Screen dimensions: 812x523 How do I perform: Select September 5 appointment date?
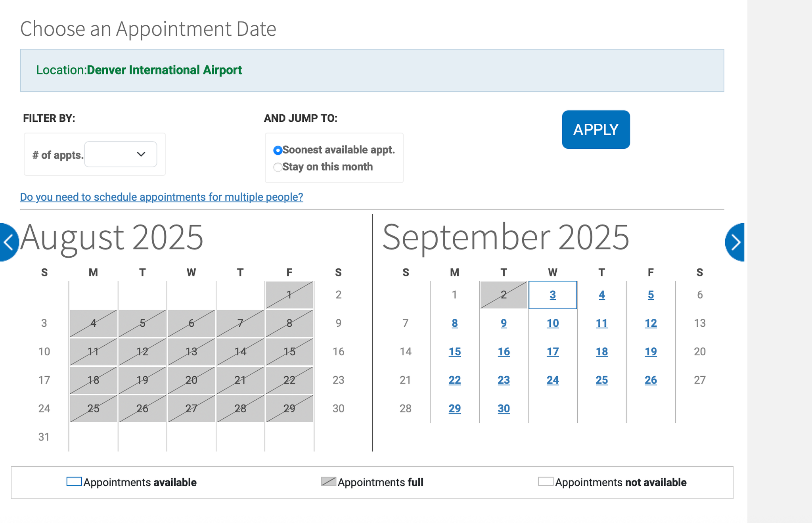[650, 295]
